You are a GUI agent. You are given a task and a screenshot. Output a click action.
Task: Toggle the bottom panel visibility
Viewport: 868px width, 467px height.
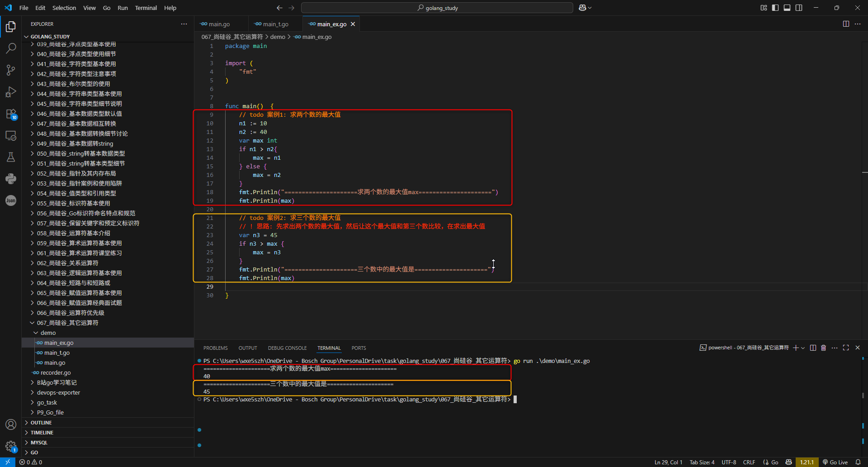[x=787, y=8]
